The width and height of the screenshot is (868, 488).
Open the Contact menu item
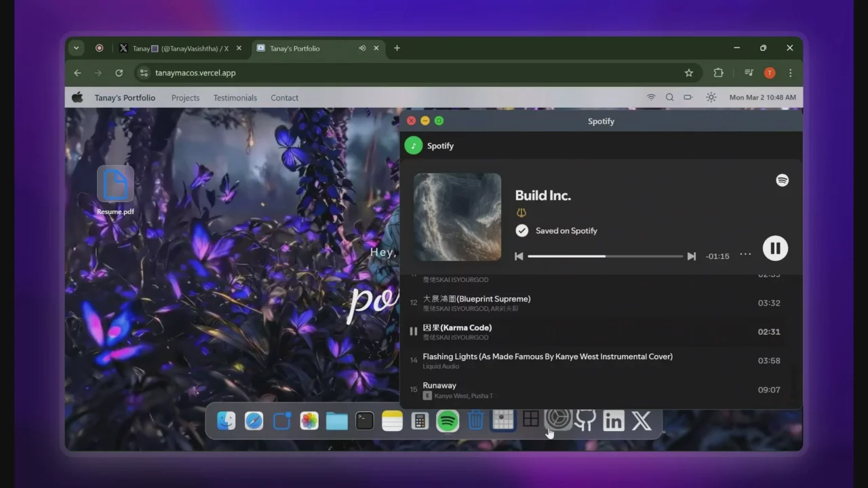[285, 98]
